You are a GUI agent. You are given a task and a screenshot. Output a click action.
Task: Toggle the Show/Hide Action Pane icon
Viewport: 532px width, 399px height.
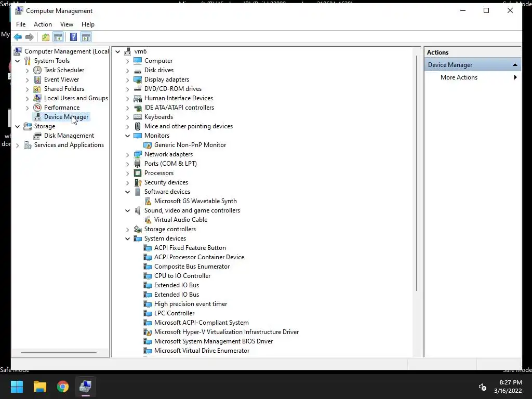coord(86,37)
